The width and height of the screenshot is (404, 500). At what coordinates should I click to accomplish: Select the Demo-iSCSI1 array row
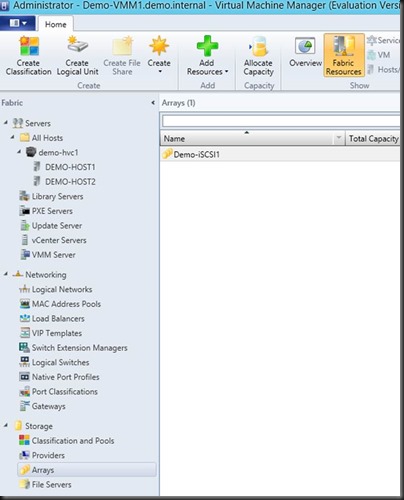[x=280, y=154]
